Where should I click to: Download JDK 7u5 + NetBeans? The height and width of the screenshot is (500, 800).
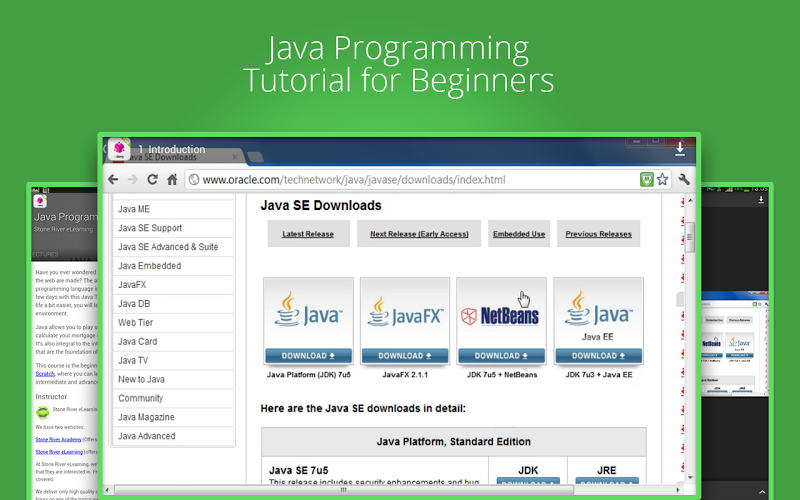501,356
